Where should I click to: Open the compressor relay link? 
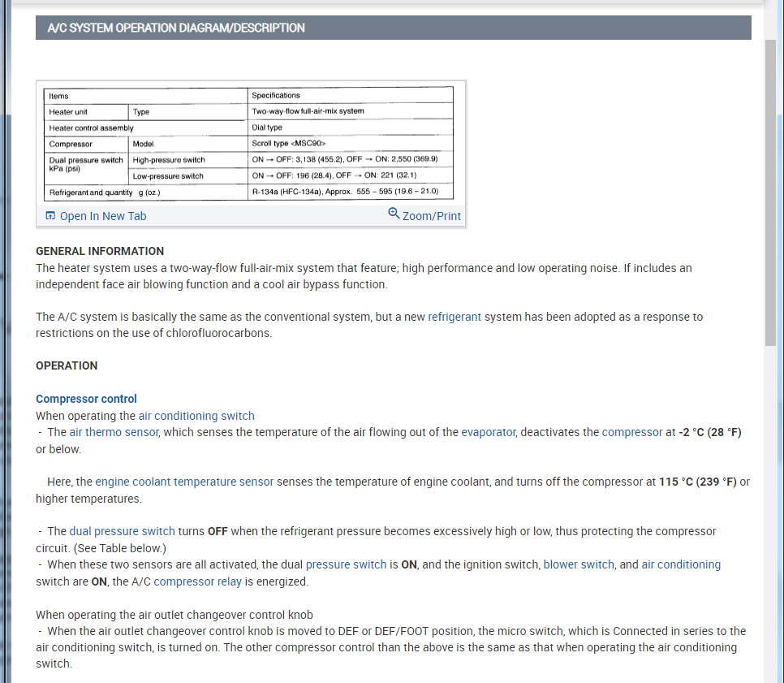(197, 582)
